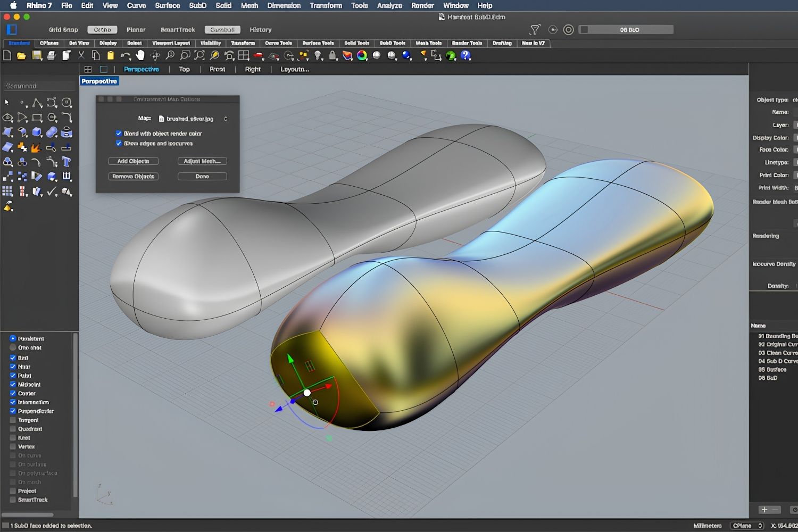Select the One shot radio button

[13, 347]
